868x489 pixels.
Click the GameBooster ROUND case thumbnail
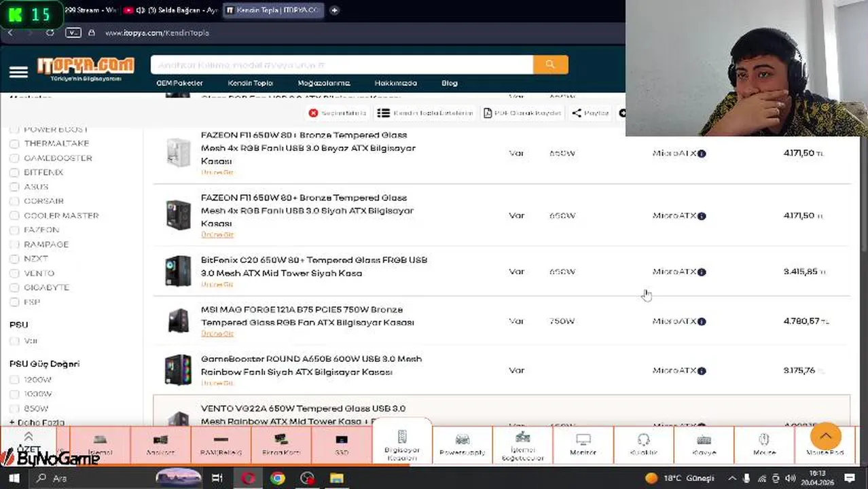click(179, 370)
